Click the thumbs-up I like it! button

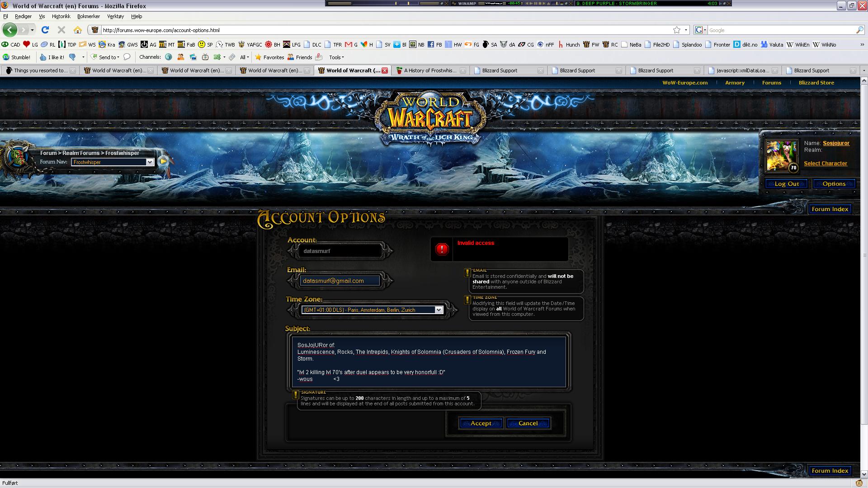52,57
